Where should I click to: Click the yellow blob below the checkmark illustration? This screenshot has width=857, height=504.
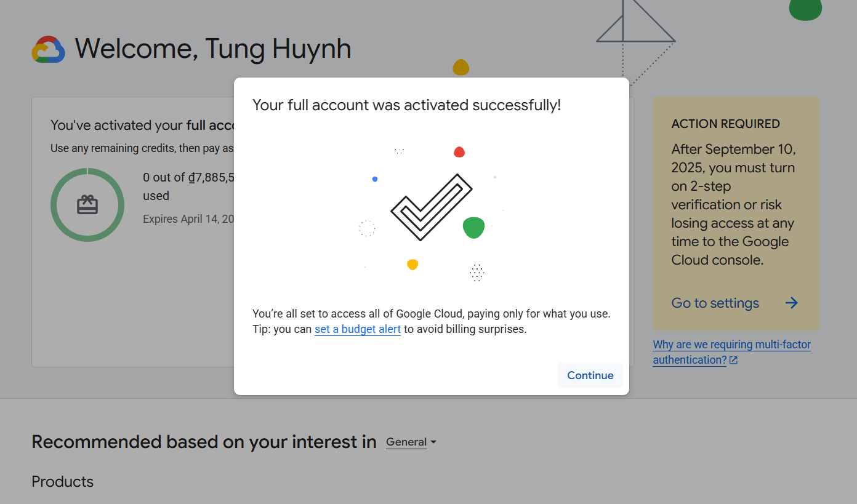tap(412, 265)
